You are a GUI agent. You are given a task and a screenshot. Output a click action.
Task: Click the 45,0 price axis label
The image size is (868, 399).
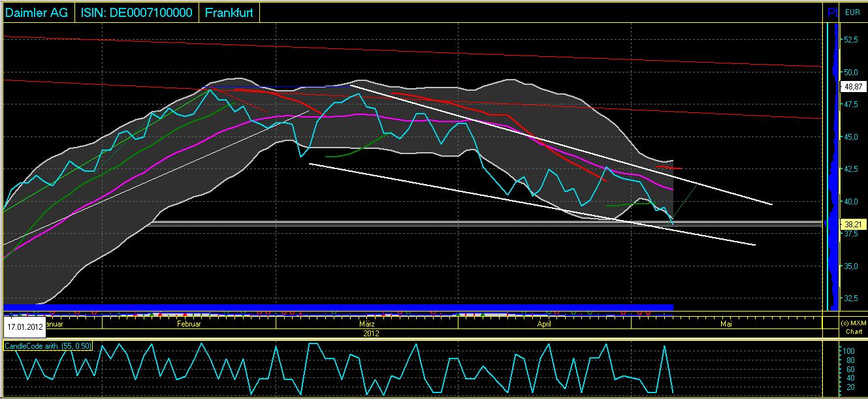(851, 137)
